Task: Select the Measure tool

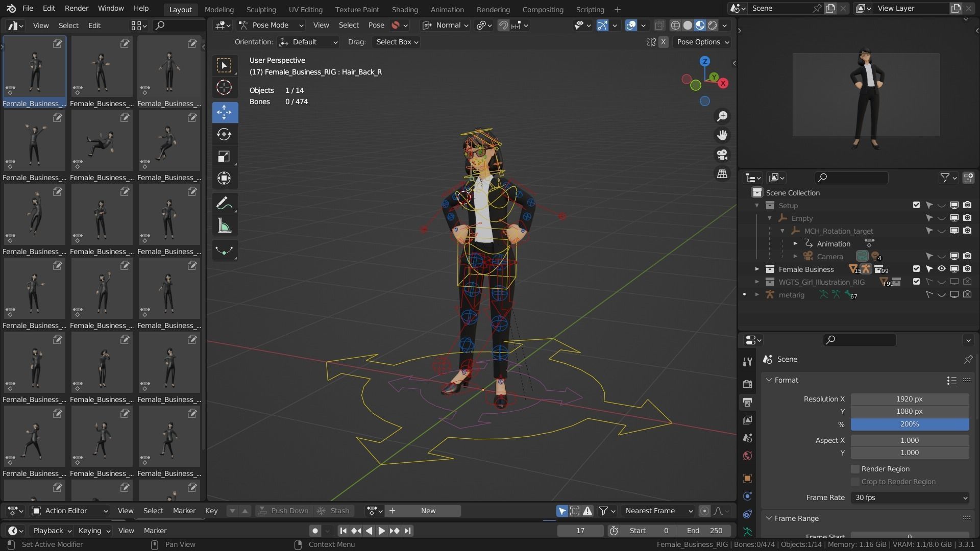Action: tap(224, 226)
